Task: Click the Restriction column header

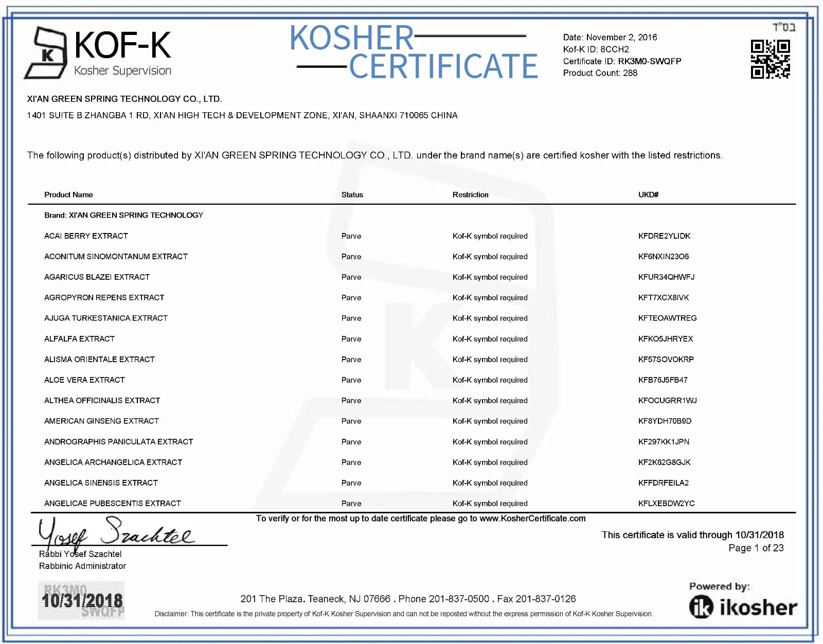Action: [471, 194]
